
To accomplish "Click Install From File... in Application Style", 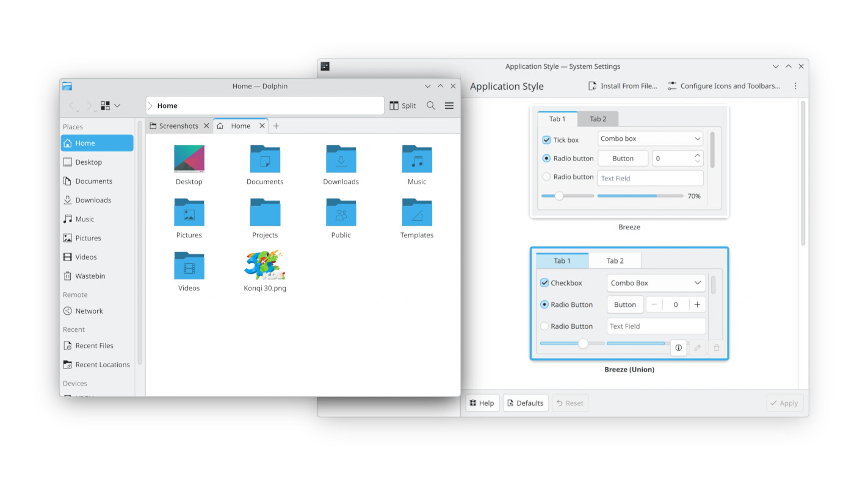I will (x=623, y=86).
